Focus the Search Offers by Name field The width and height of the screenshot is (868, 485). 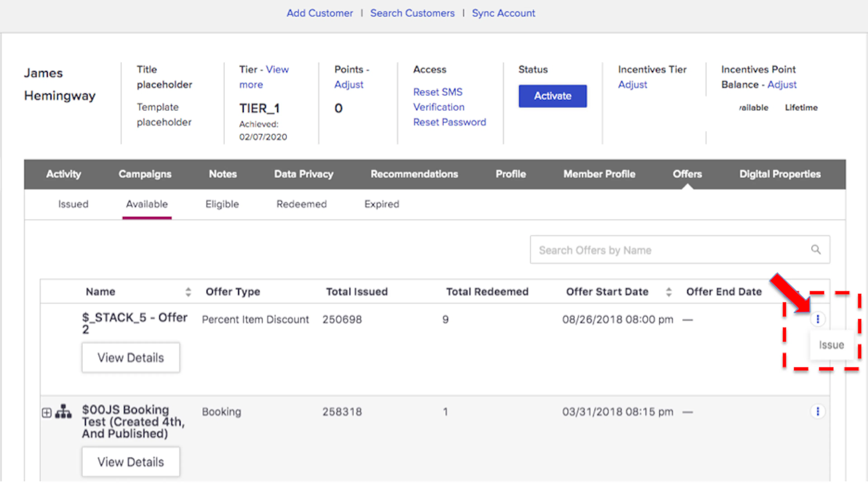point(680,250)
